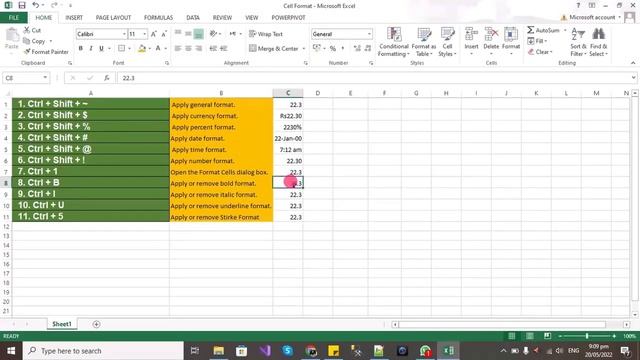Viewport: 640px width, 360px height.
Task: Open the font name dropdown
Action: (x=124, y=34)
